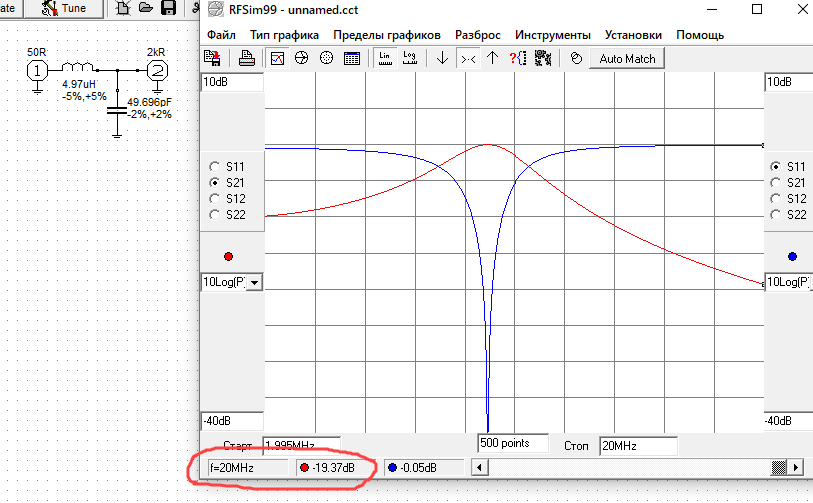Open the Файл menu

[x=220, y=35]
